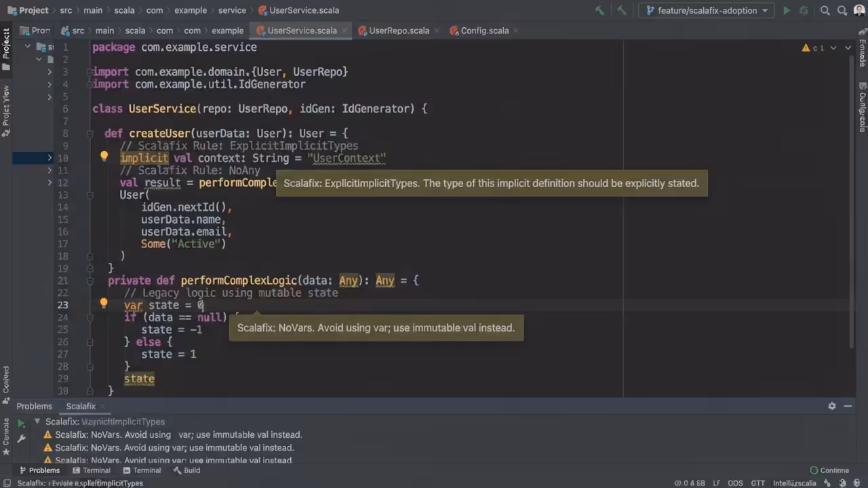Open Scalafix settings via the wrench icon
The height and width of the screenshot is (488, 868).
point(21,439)
